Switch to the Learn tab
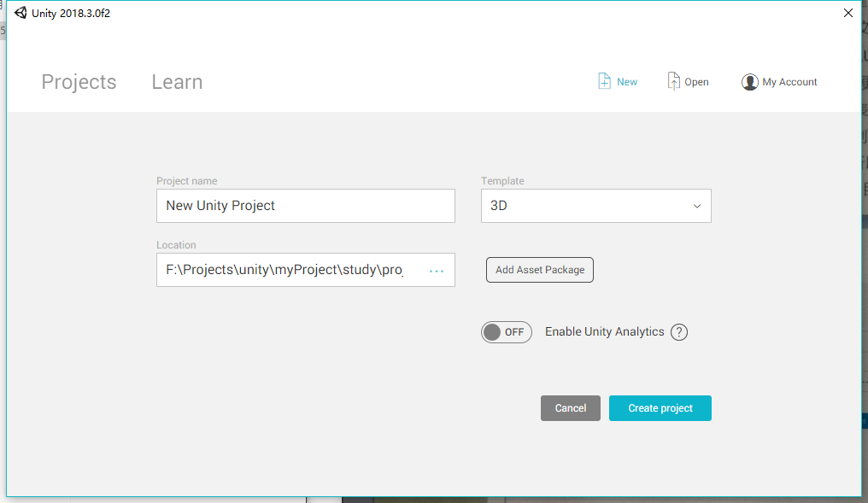Image resolution: width=868 pixels, height=503 pixels. (x=177, y=82)
